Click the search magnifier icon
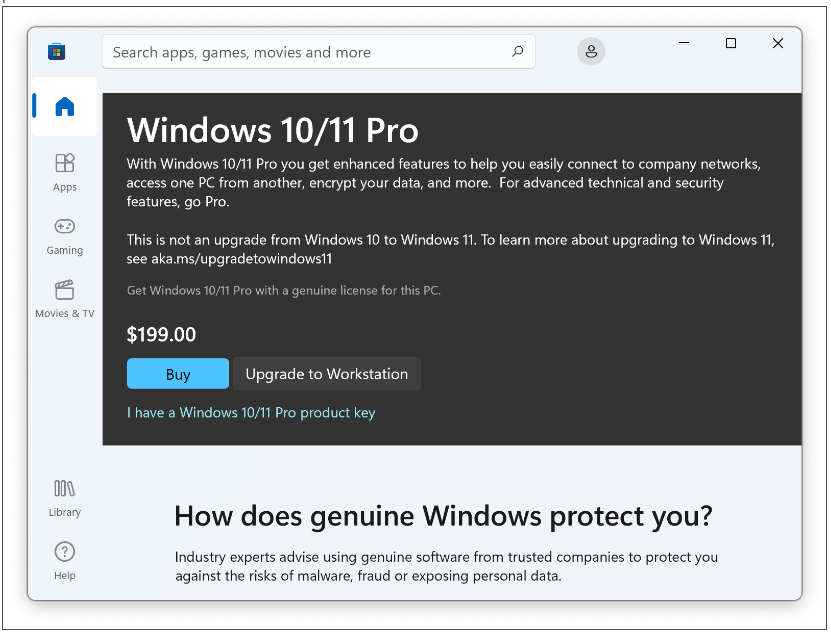Image resolution: width=831 pixels, height=640 pixels. point(517,52)
